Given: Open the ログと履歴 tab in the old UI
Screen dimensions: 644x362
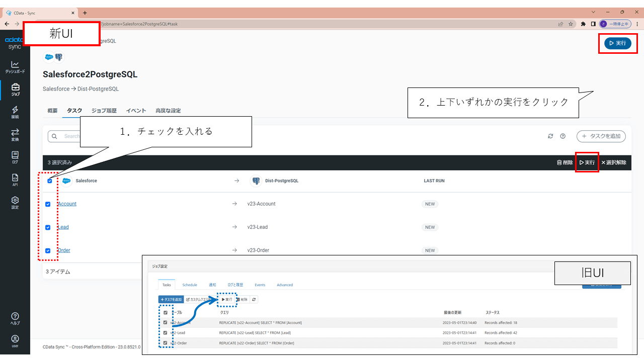Looking at the screenshot, I should coord(235,285).
